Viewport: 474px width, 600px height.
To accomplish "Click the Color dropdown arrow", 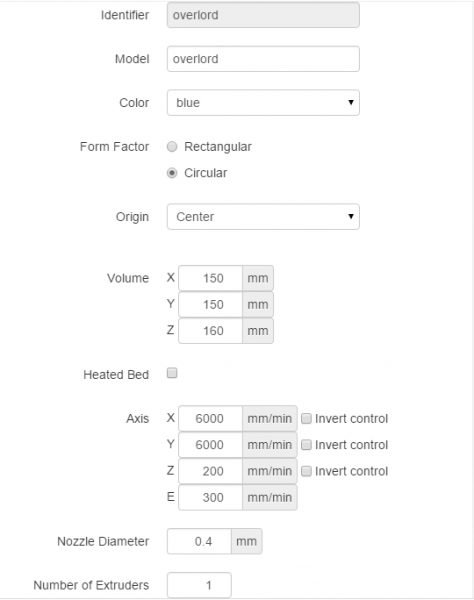I will click(x=350, y=102).
